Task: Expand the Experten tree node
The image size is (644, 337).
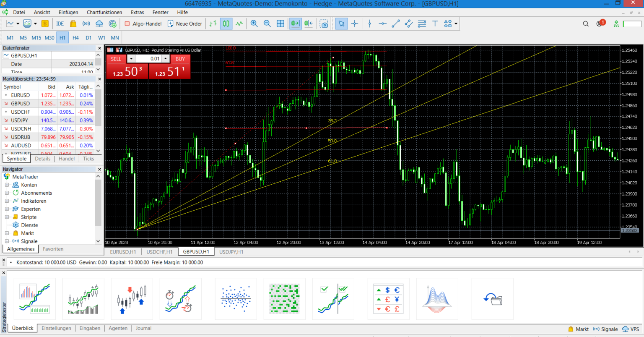Action: point(7,209)
